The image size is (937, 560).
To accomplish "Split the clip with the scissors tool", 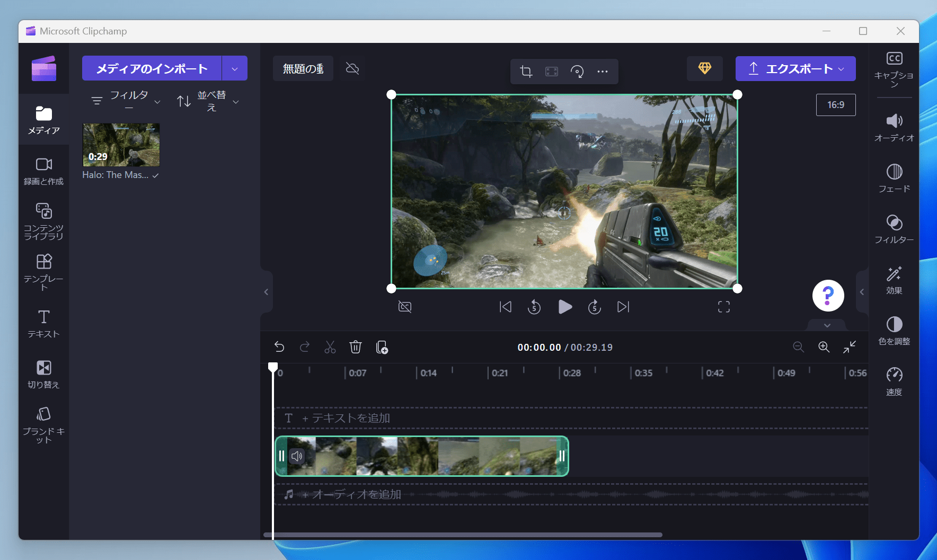I will 330,347.
